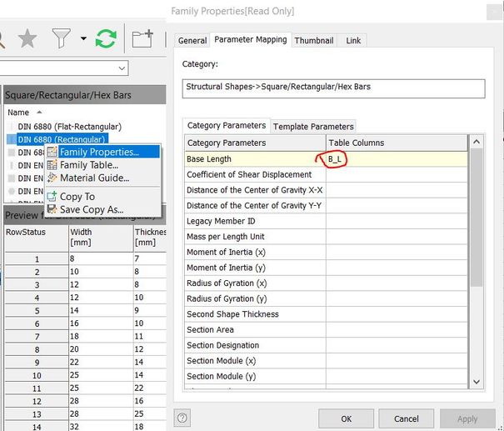Select Moment of Inertia (x) row
Image resolution: width=504 pixels, height=431 pixels.
point(326,252)
